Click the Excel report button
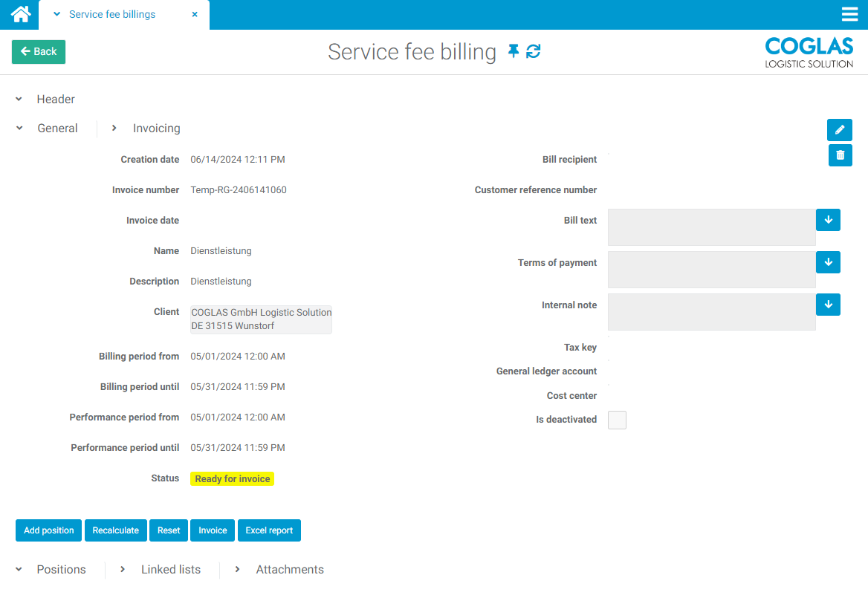868x598 pixels. point(269,530)
